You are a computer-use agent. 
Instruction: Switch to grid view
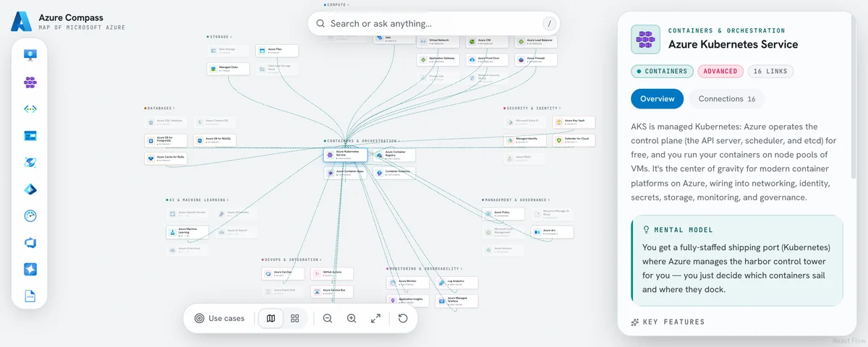[295, 318]
